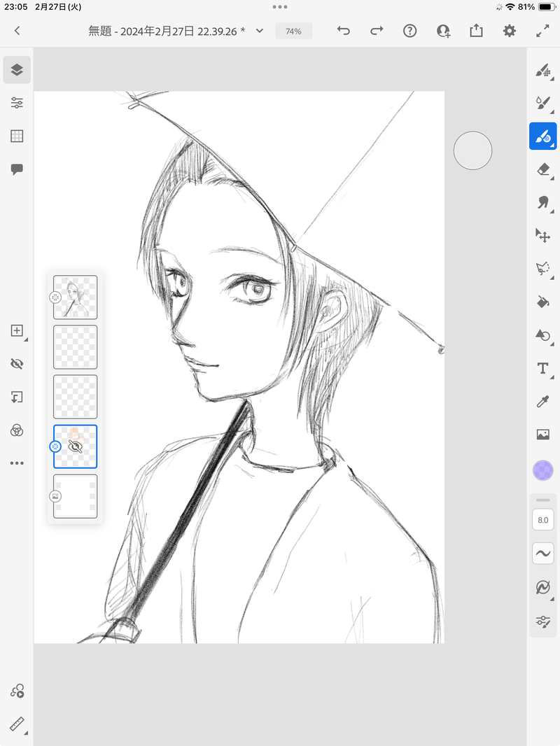Tap the battery indicator in status bar
The image size is (560, 746).
[x=546, y=7]
